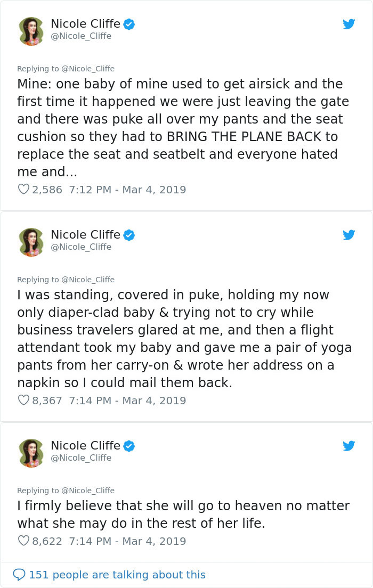Click the verified badge next to Nicole Cliffe's name
Screen dimensions: 373x588
[x=129, y=23]
